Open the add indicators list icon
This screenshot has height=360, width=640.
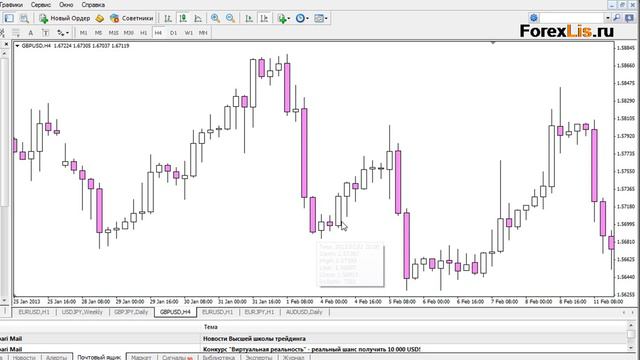(282, 18)
